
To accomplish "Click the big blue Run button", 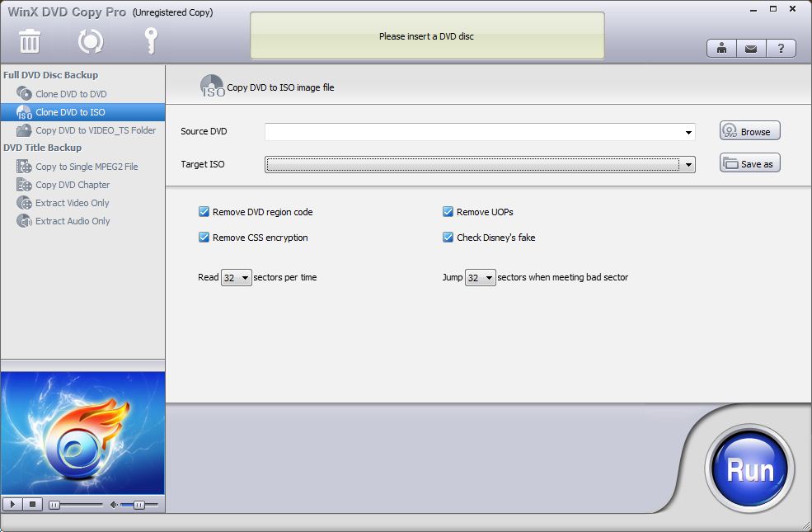I will tap(750, 469).
